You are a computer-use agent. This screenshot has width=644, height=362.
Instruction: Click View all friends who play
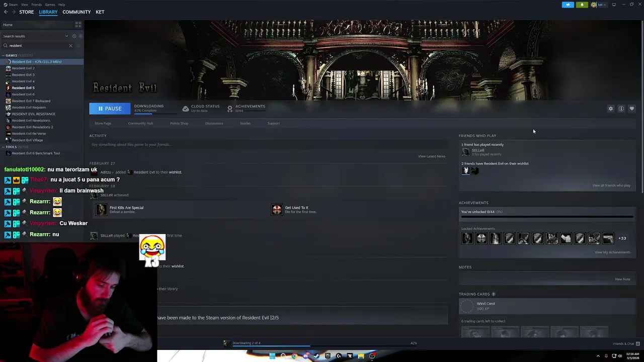click(x=611, y=186)
